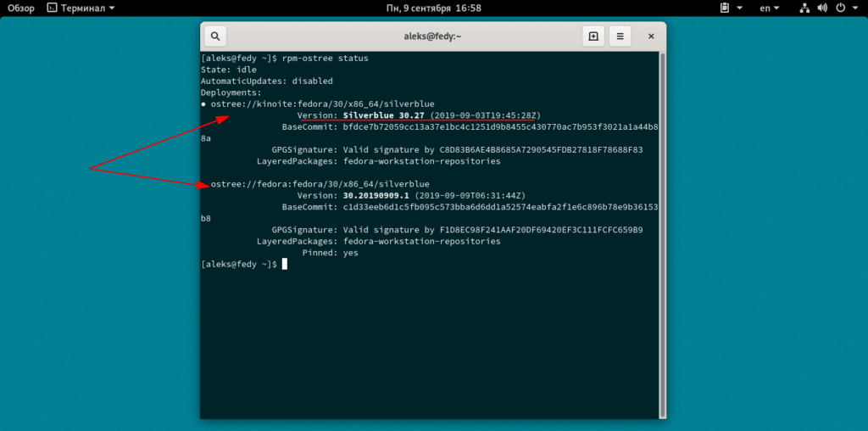Open the clipboard indicator in top bar
Viewport: 868px width, 431px height.
(725, 8)
